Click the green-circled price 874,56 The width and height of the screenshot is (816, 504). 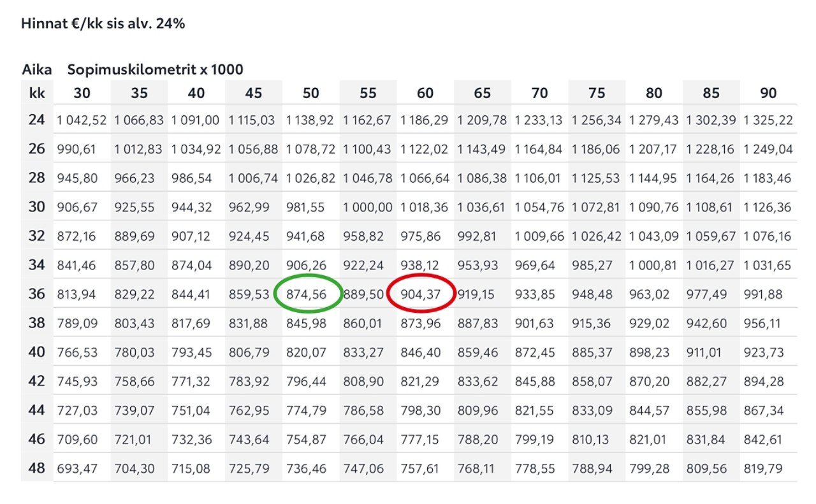click(309, 294)
